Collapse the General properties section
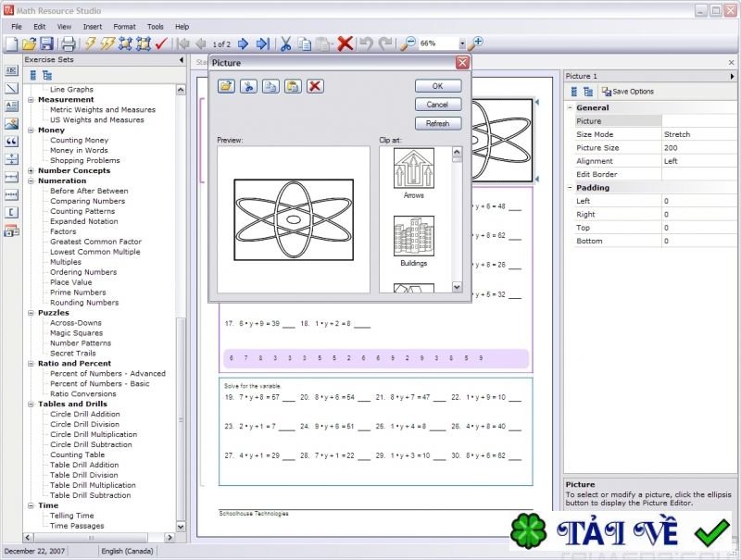 pos(569,107)
